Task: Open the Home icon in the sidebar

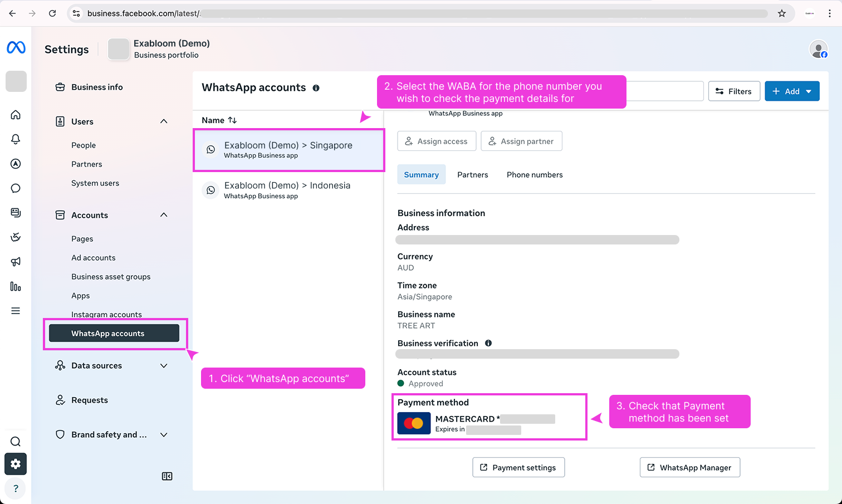Action: coord(15,115)
